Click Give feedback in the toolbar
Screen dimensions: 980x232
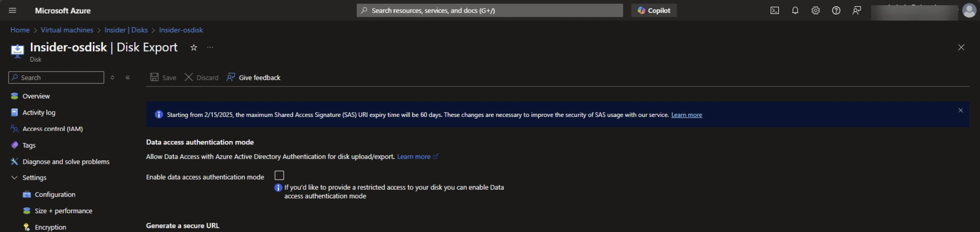coord(254,77)
